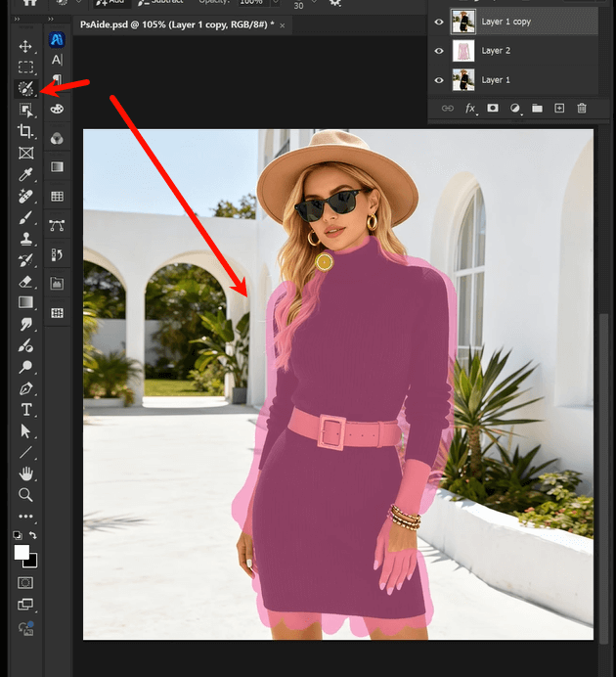Create a new layer with plus icon
The height and width of the screenshot is (677, 616).
coord(559,108)
